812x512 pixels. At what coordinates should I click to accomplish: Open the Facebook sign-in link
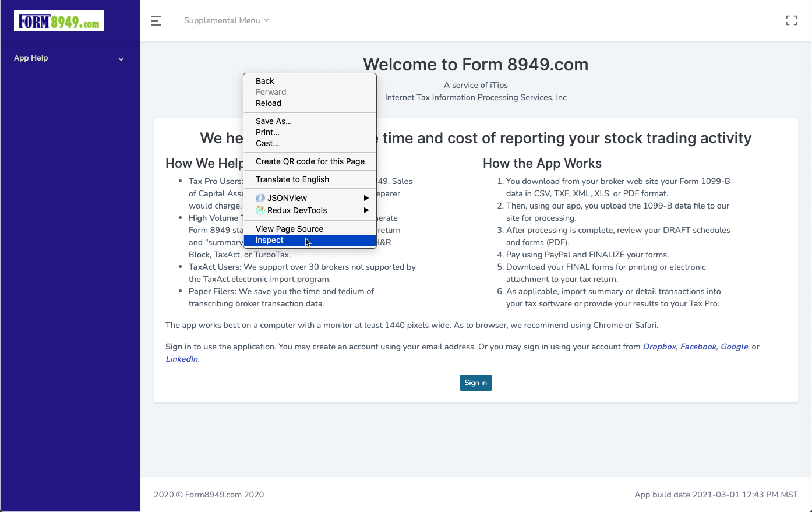698,347
